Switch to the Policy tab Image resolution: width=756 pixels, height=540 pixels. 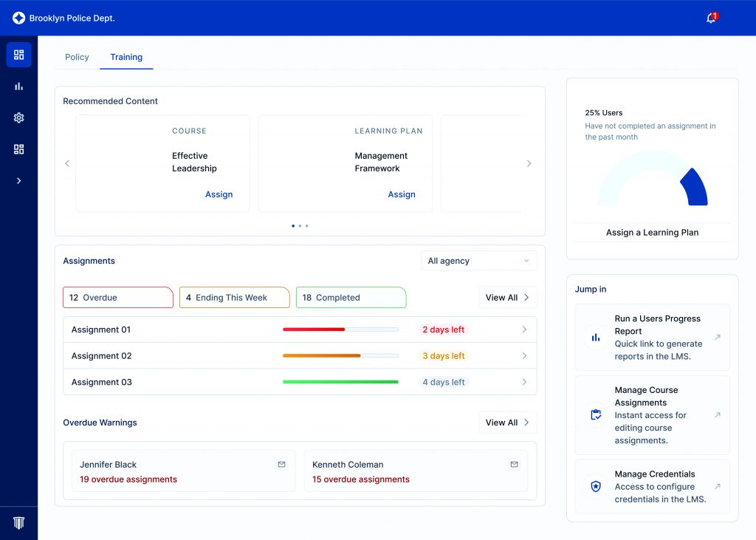(x=77, y=57)
